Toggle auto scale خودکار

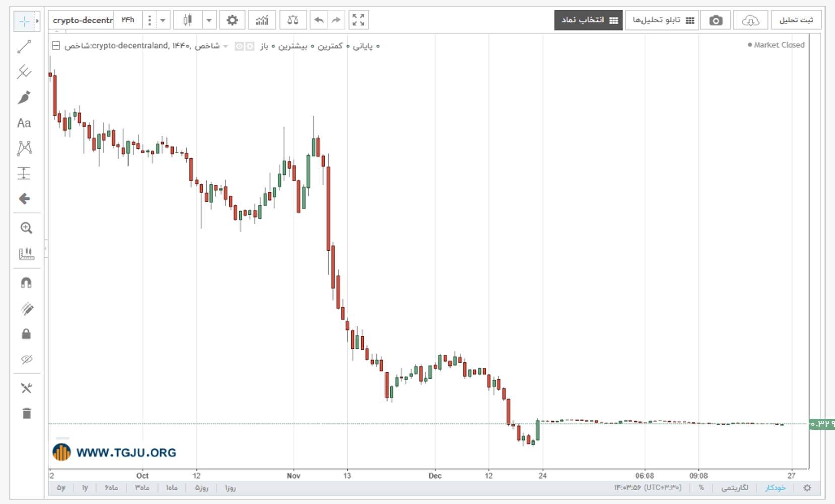coord(776,488)
